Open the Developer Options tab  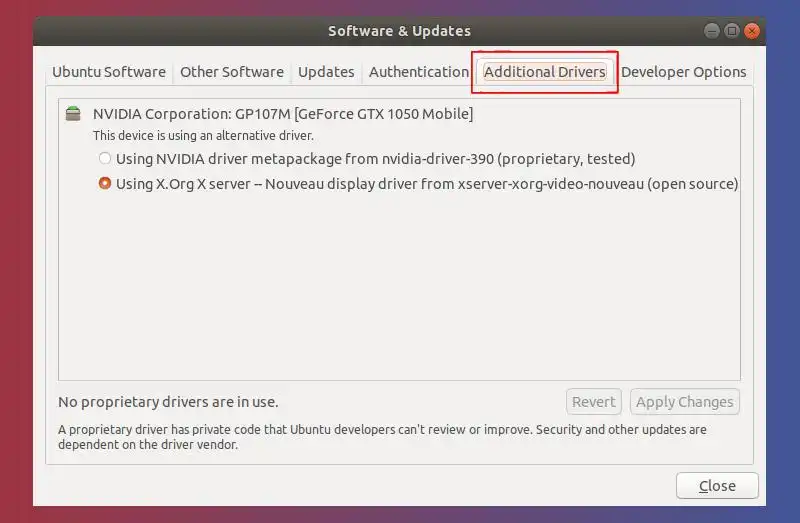[x=683, y=72]
